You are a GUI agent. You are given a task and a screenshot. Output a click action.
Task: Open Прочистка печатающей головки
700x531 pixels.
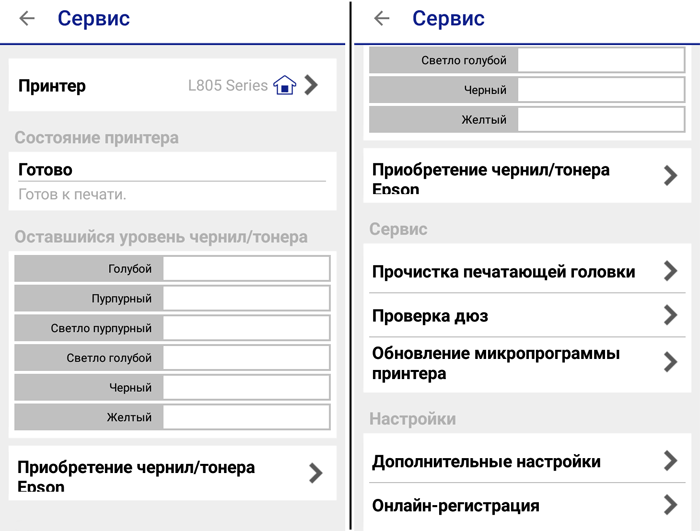(503, 272)
